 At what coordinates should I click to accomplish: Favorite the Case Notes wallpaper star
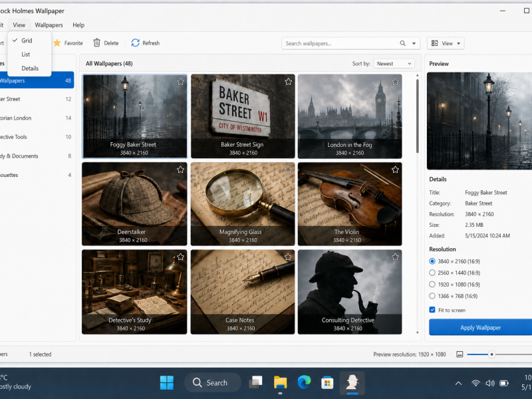288,257
